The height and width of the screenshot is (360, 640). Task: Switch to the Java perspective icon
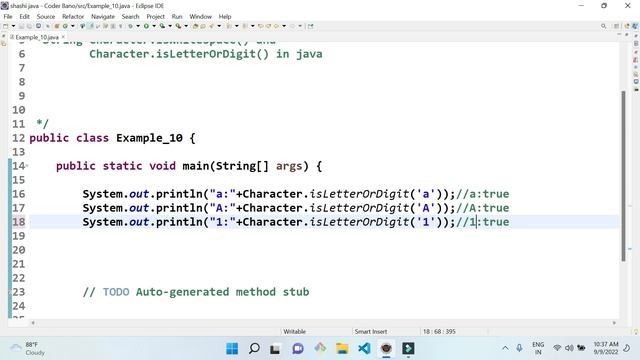627,26
